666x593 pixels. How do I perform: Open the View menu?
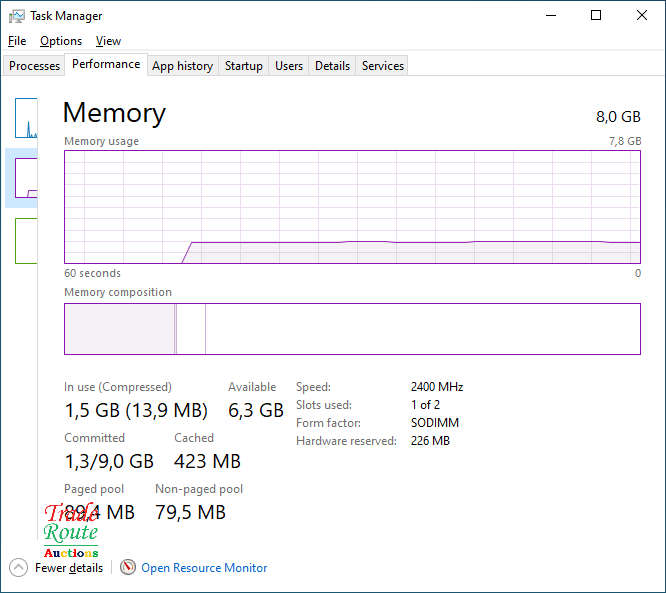(108, 41)
